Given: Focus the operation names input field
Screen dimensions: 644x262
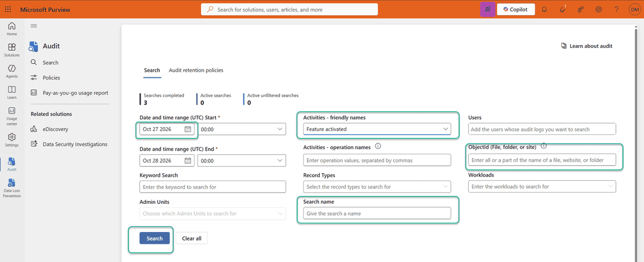Looking at the screenshot, I should coord(377,160).
